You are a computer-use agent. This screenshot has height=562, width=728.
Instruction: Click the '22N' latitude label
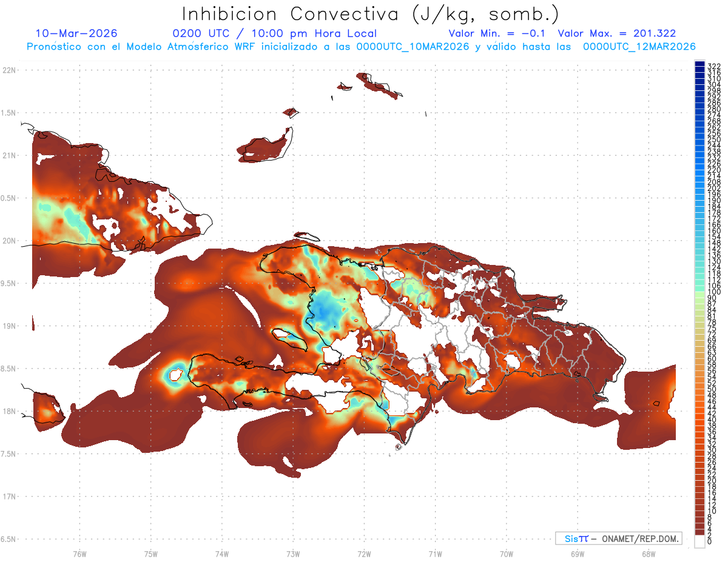click(x=10, y=70)
